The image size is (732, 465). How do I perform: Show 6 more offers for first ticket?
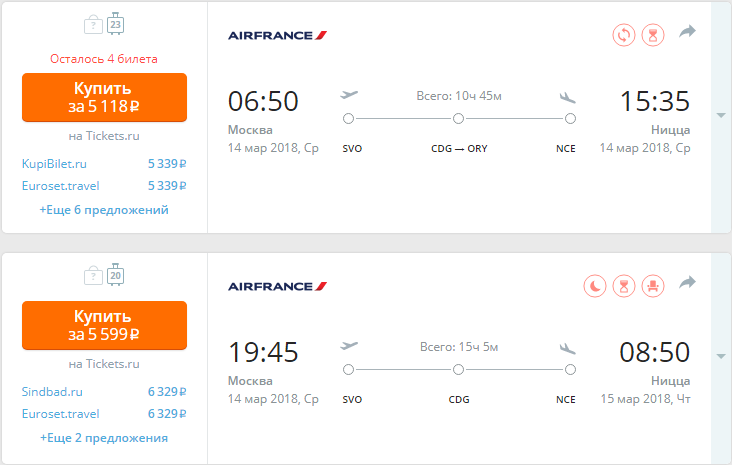104,210
